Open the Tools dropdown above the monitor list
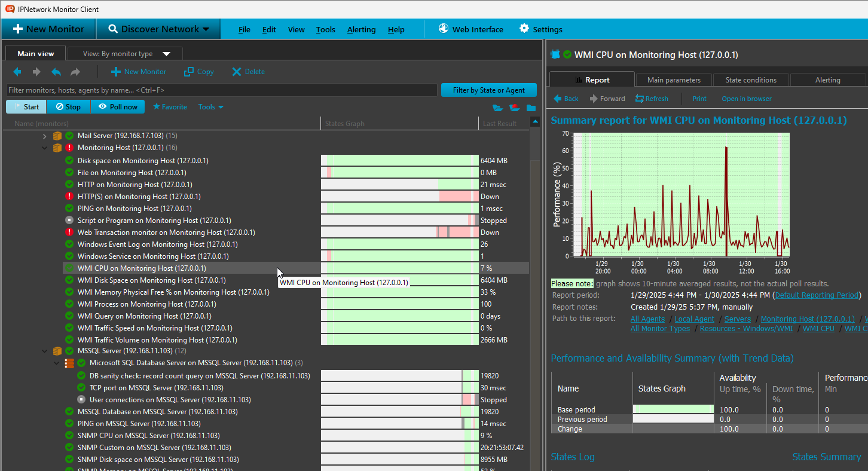The width and height of the screenshot is (868, 471). (210, 106)
